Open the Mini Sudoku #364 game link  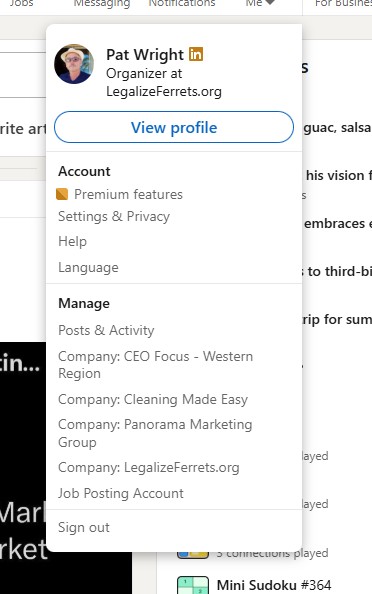[274, 585]
